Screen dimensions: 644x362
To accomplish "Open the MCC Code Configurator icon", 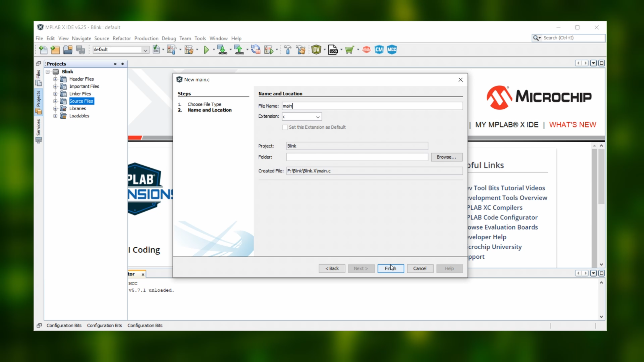I will [x=392, y=50].
